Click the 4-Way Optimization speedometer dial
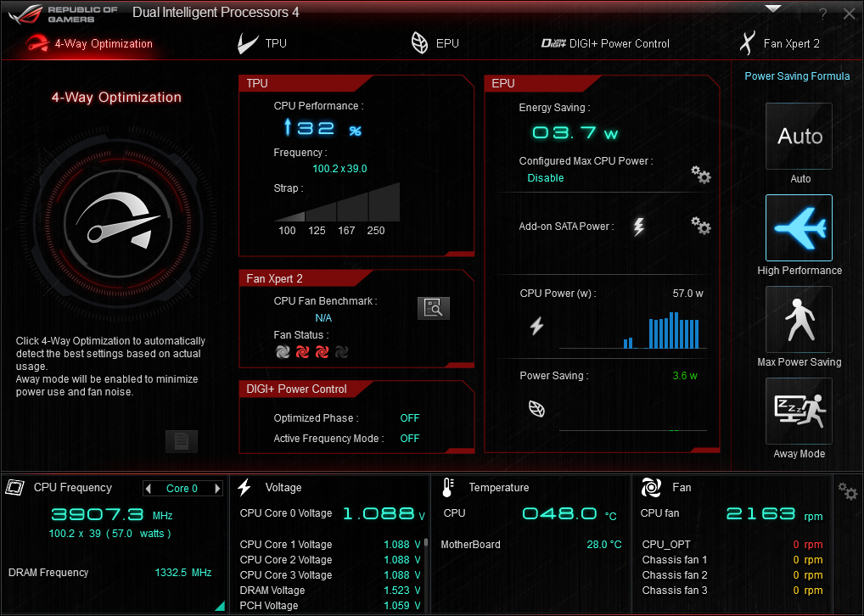The width and height of the screenshot is (864, 616). 118,224
